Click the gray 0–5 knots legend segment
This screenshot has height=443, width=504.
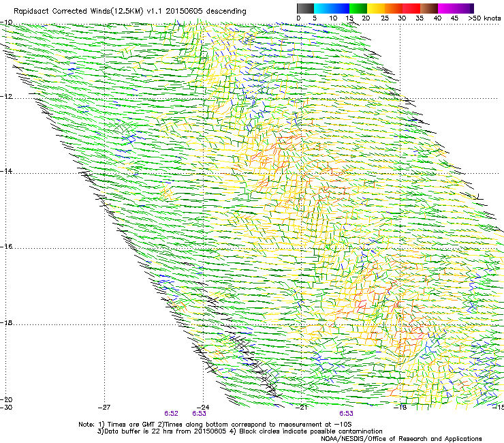click(305, 8)
